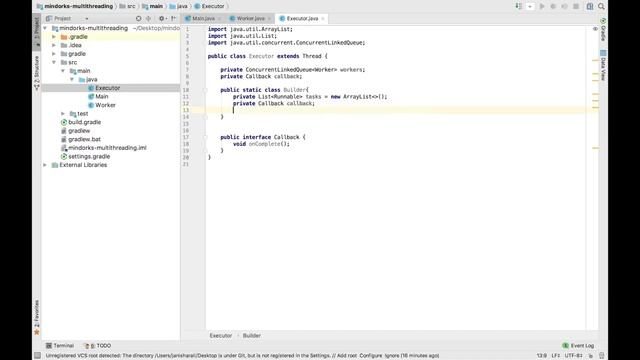Image resolution: width=640 pixels, height=360 pixels.
Task: Click Scroll from Source target icon
Action: [138, 18]
